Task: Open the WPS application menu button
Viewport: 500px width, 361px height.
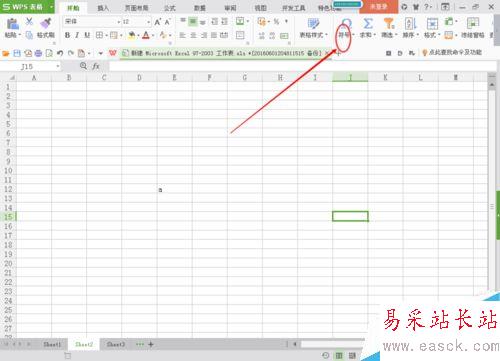Action: [x=27, y=7]
